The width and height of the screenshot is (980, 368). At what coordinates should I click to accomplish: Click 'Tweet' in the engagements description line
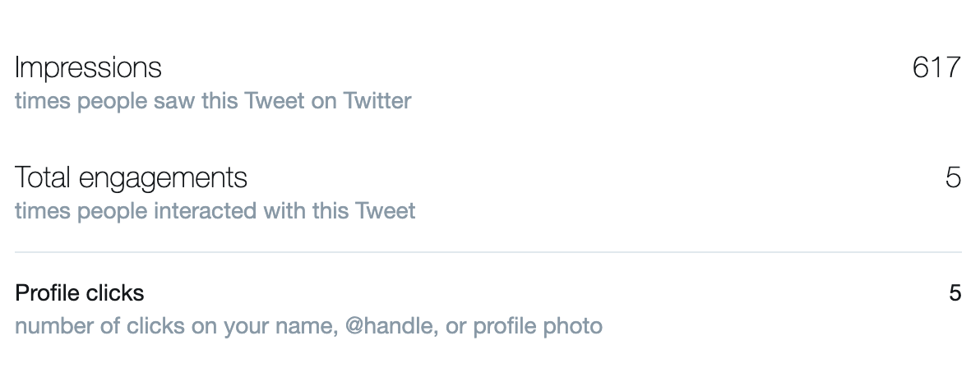click(386, 211)
